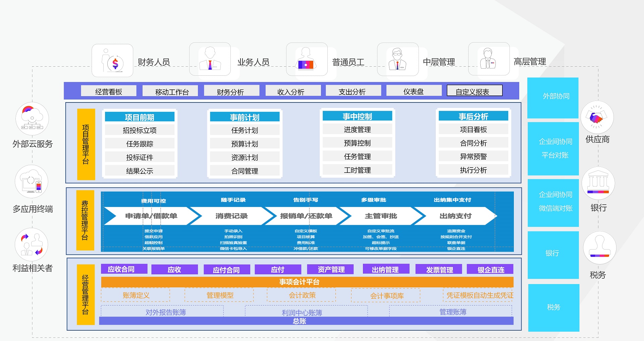Click the 多应用终端 devices icon
644x341 pixels.
pos(32,182)
